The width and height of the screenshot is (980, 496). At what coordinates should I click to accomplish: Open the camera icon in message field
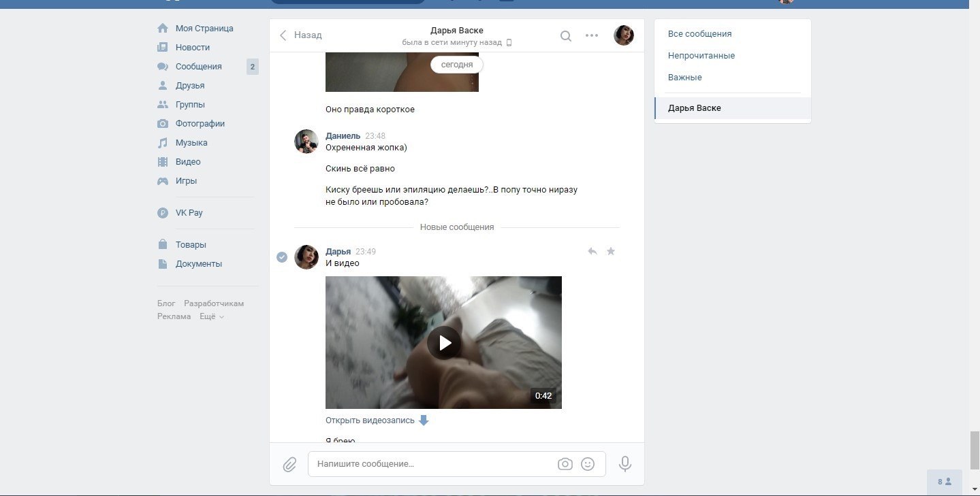565,464
